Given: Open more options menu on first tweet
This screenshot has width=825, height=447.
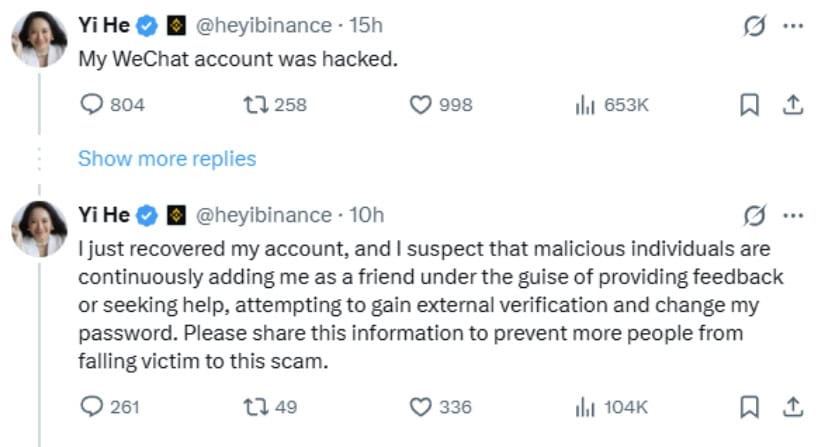Looking at the screenshot, I should (793, 26).
